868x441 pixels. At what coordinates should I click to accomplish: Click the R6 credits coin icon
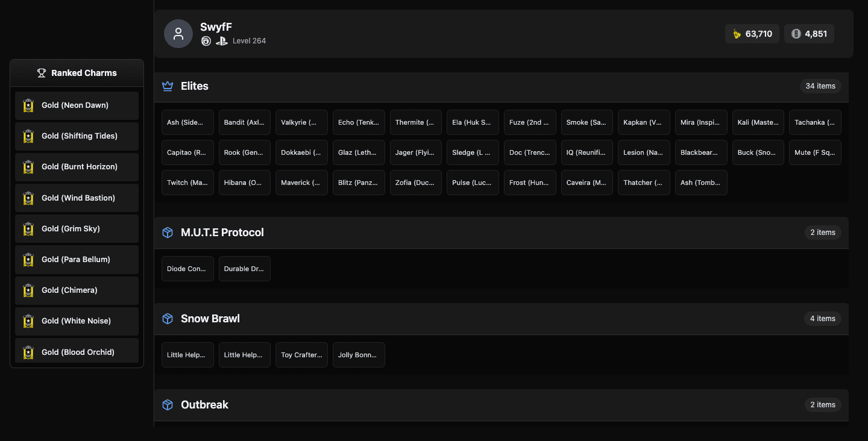click(x=796, y=34)
